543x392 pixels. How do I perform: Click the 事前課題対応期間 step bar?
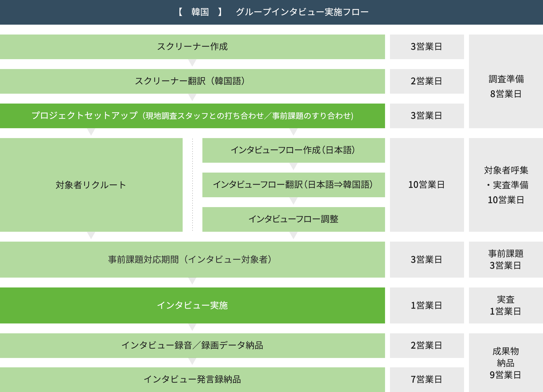click(x=192, y=259)
